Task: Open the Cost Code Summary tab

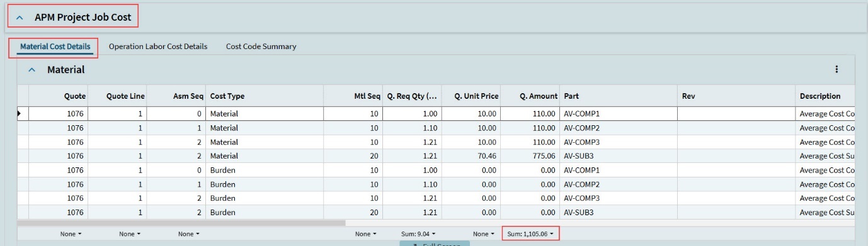Action: pos(261,47)
